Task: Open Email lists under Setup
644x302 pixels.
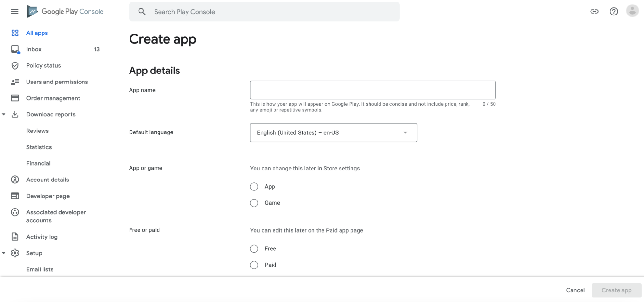Action: (x=40, y=269)
